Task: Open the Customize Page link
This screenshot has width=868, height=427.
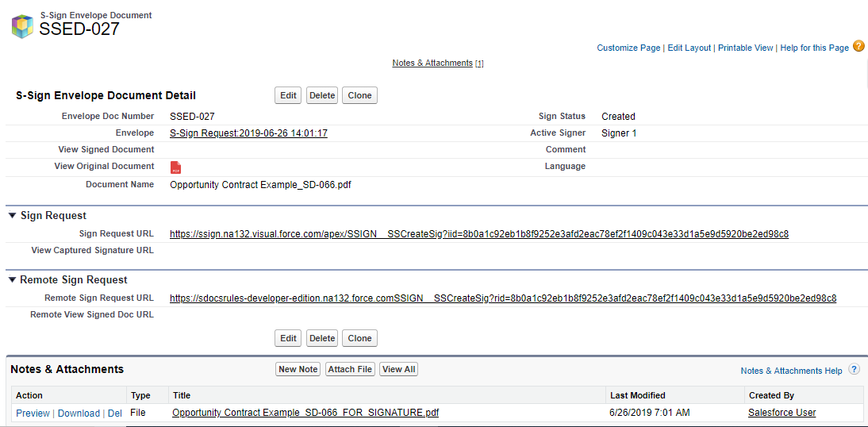Action: point(628,48)
